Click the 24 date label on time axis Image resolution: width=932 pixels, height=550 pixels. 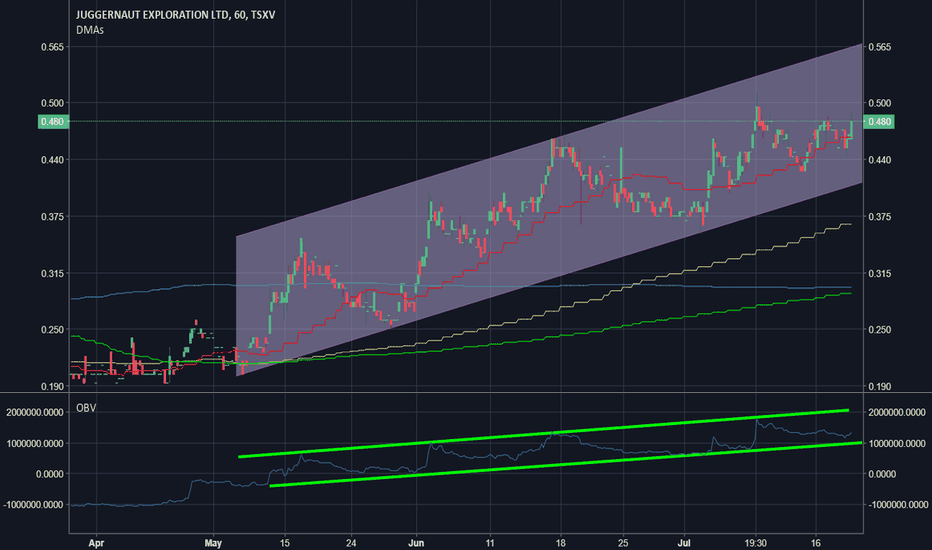(351, 543)
